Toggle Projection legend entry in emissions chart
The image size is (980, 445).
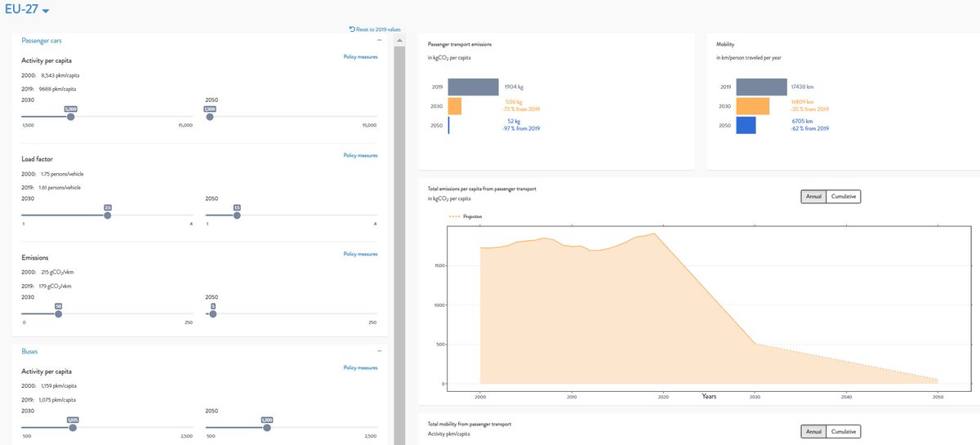[465, 216]
